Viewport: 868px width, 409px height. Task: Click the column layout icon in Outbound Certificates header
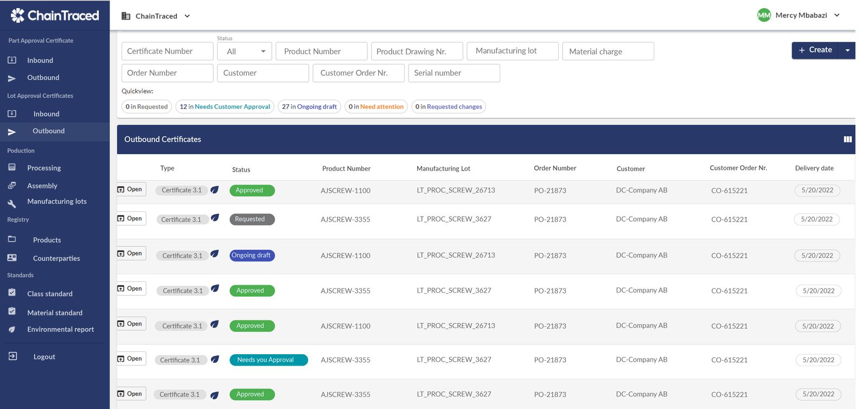pos(847,140)
